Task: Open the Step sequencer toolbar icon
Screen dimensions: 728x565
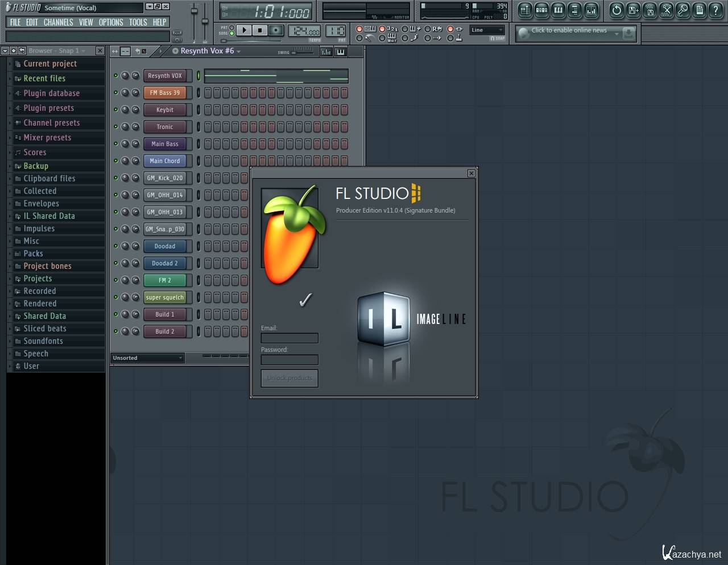Action: (541, 10)
